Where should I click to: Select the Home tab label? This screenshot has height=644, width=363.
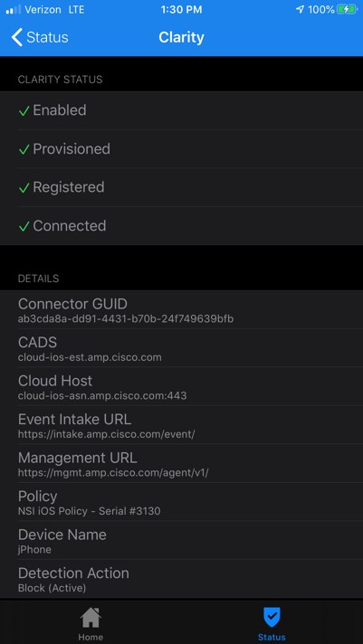(x=91, y=638)
